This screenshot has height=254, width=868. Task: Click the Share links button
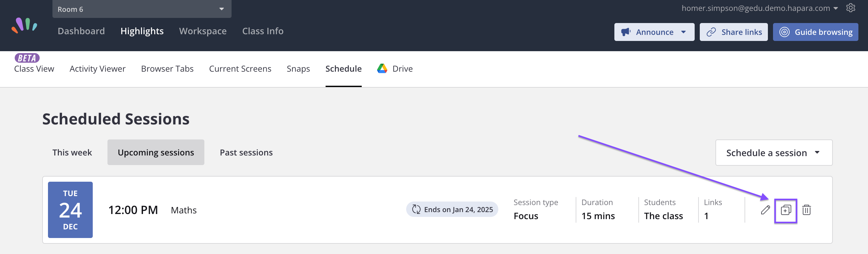click(734, 32)
